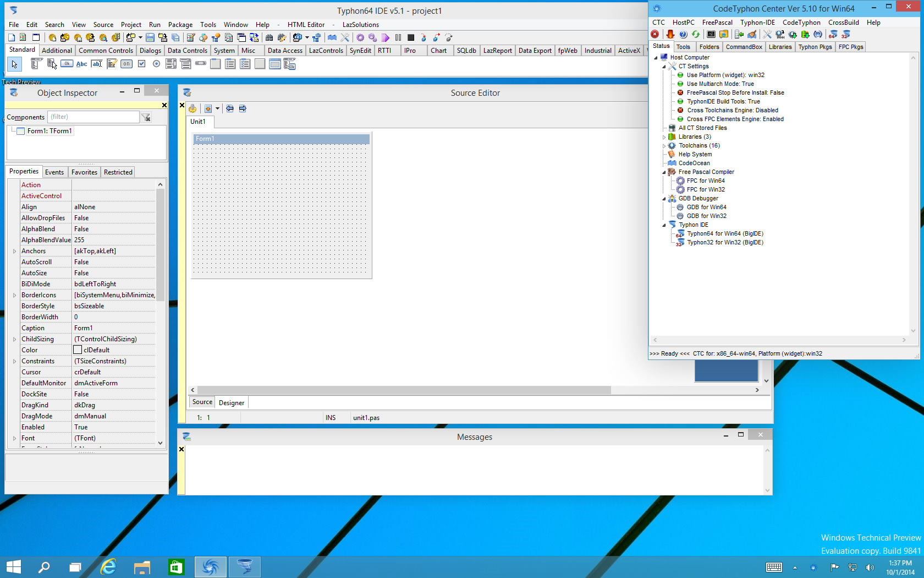Expand the Font property row
Viewport: 924px width, 578px height.
click(x=14, y=438)
